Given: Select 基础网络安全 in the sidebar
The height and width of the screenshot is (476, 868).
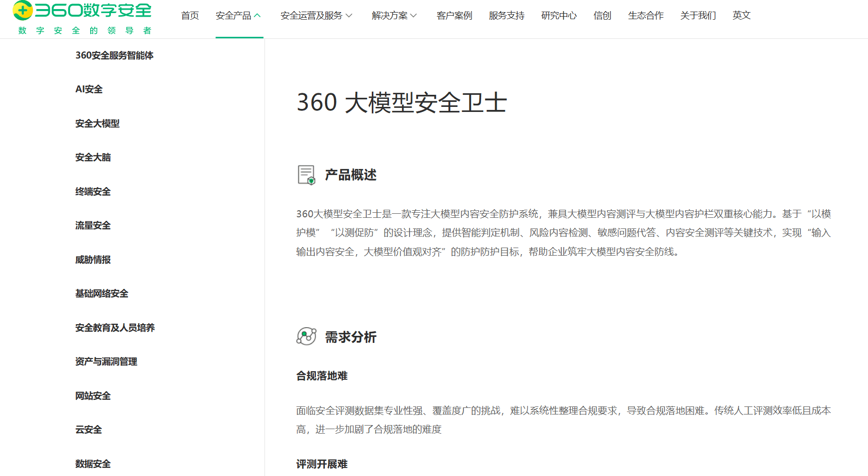Looking at the screenshot, I should coord(102,293).
